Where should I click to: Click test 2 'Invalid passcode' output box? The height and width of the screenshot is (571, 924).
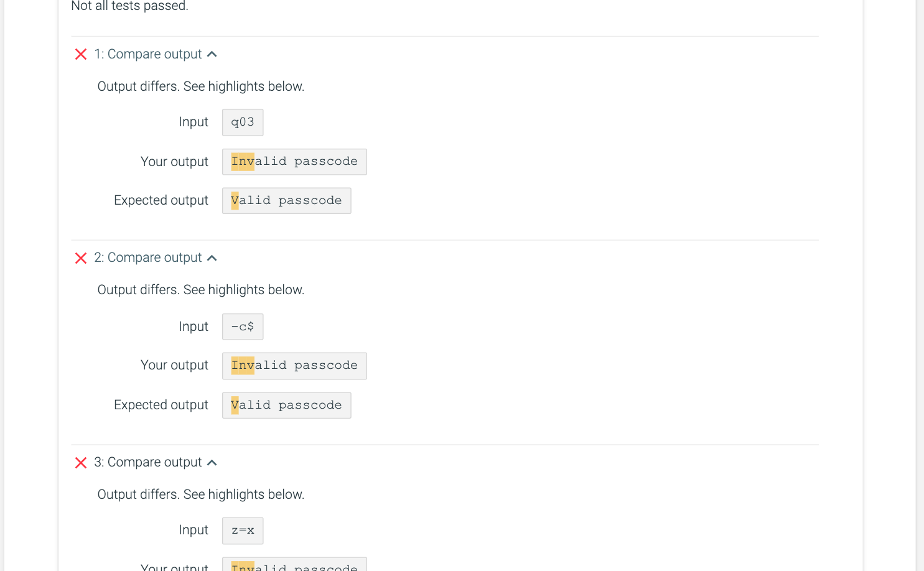pyautogui.click(x=294, y=366)
